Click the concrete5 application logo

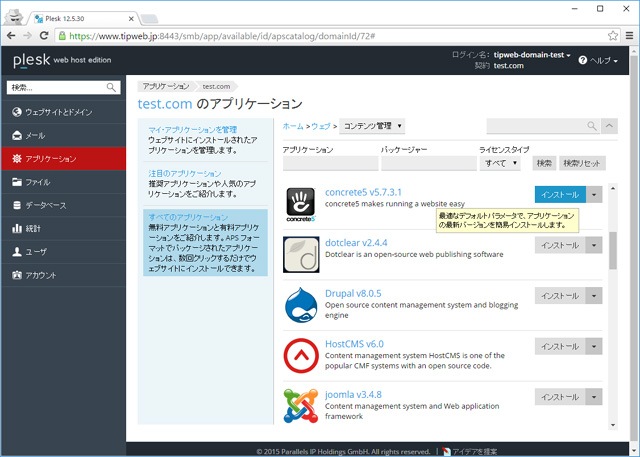[301, 204]
